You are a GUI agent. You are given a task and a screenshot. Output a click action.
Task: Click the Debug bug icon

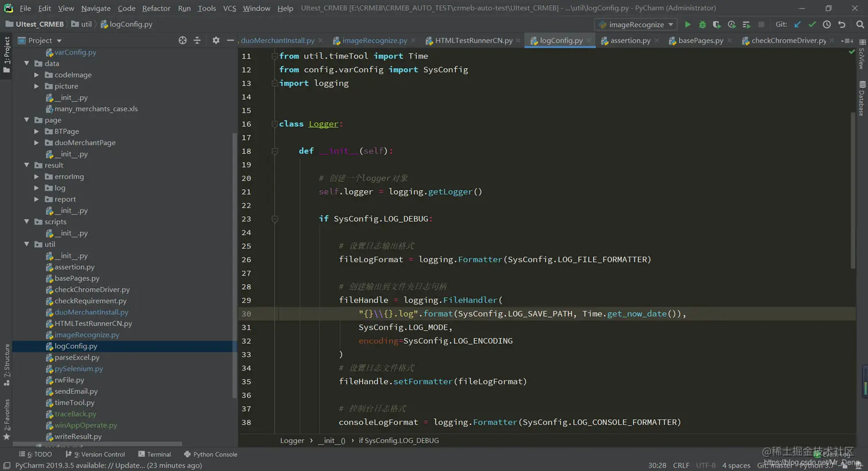pos(702,25)
